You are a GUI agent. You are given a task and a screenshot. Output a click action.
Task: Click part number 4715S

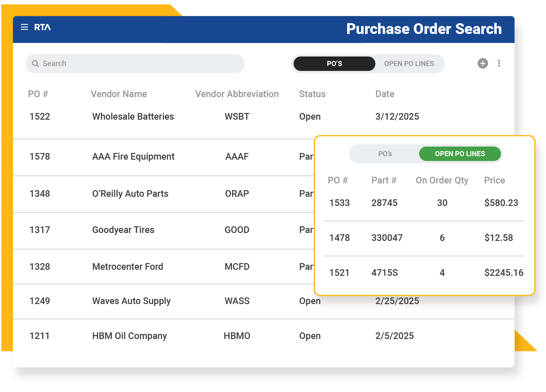384,273
